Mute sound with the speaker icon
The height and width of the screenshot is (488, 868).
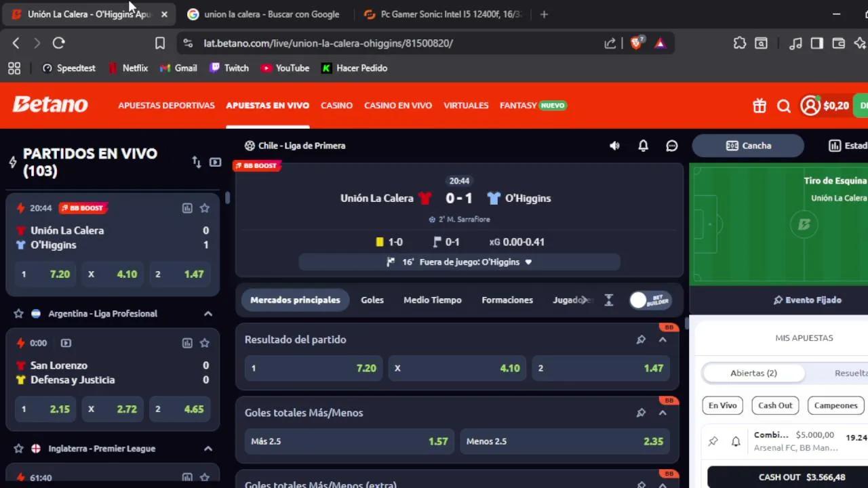(614, 146)
